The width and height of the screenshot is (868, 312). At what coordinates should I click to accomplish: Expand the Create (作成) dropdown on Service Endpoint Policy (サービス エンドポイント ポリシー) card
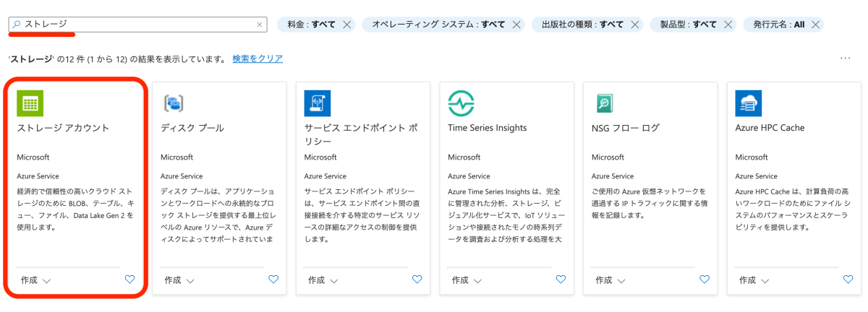coord(323,280)
